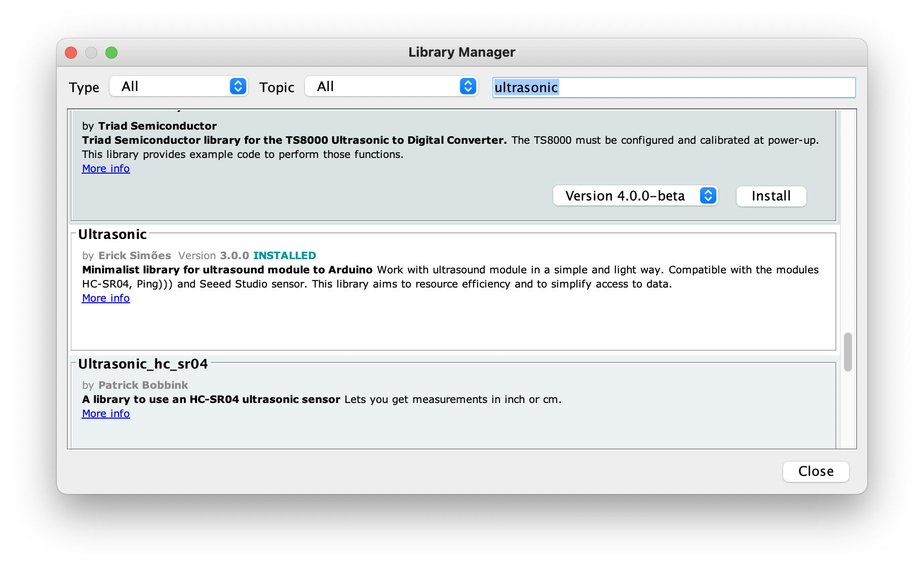Viewport: 924px width, 569px height.
Task: Click the INSTALLED label on Ultrasonic 3.0.0
Action: [285, 255]
